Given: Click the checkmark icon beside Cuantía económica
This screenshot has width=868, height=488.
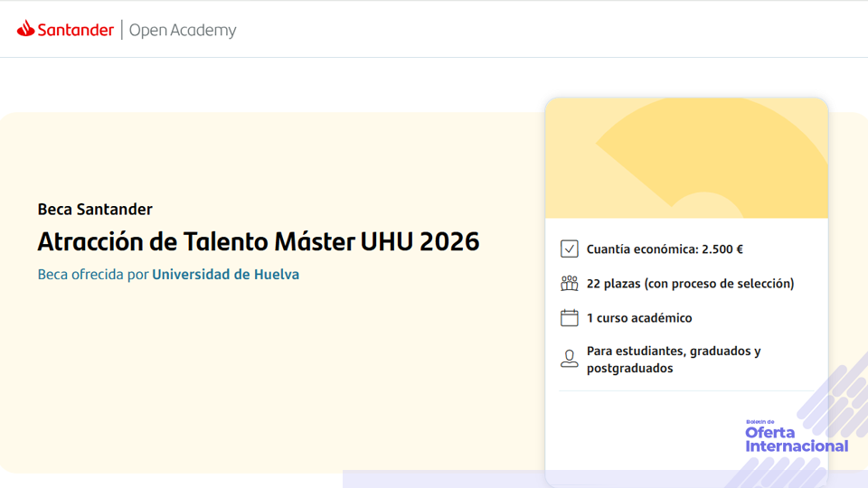Looking at the screenshot, I should [569, 249].
